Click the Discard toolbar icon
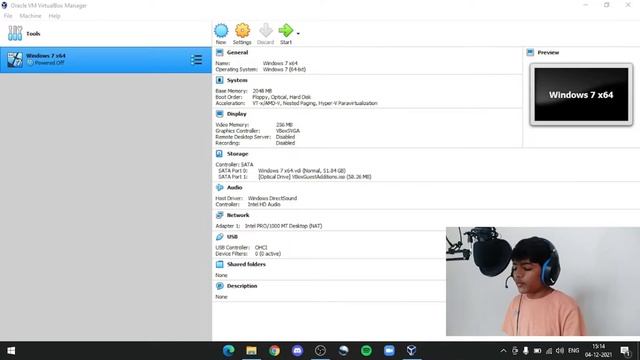Image resolution: width=640 pixels, height=360 pixels. coord(266,31)
